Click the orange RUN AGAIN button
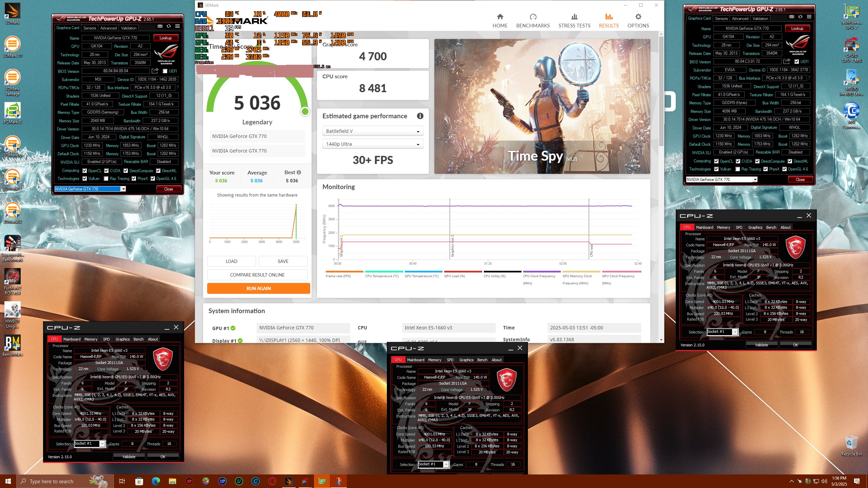The width and height of the screenshot is (868, 488). coord(258,288)
